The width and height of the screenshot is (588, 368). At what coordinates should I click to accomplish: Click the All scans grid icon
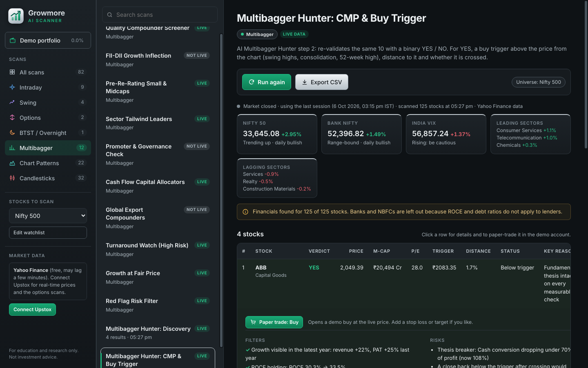click(12, 72)
